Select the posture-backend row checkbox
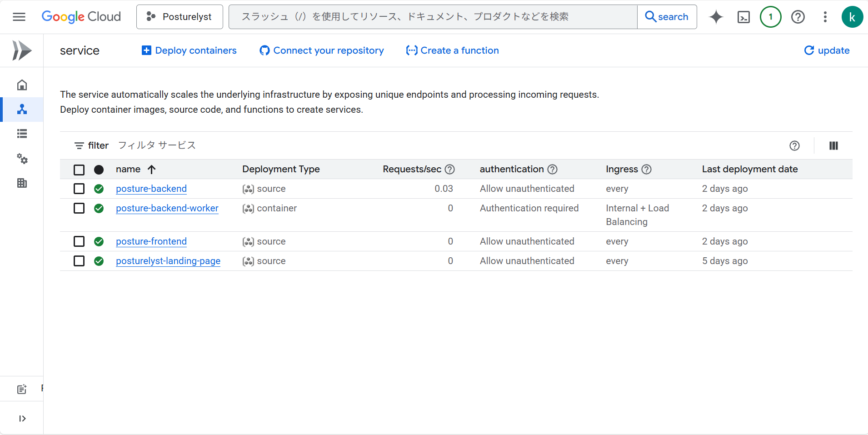 (x=79, y=189)
